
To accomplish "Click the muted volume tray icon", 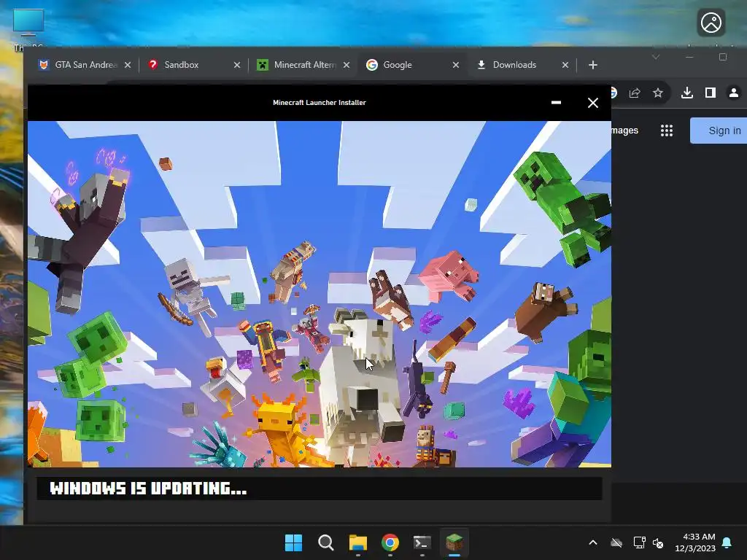I will point(658,542).
